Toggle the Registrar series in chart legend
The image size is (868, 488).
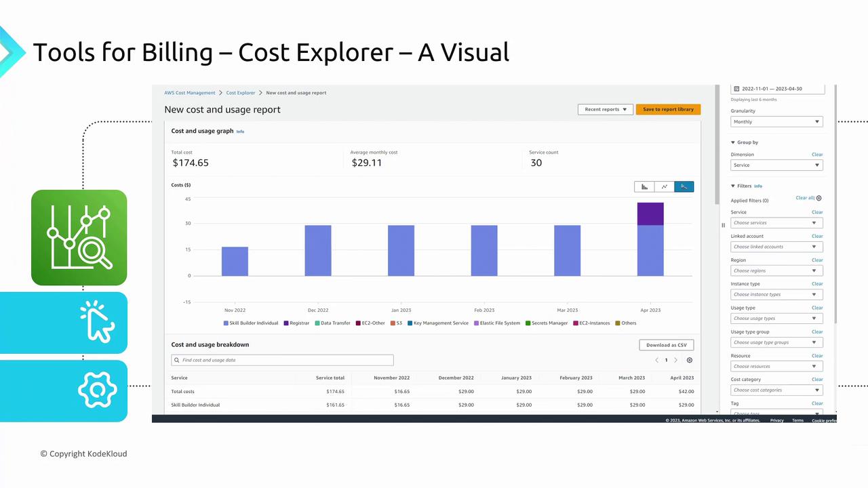pyautogui.click(x=296, y=323)
